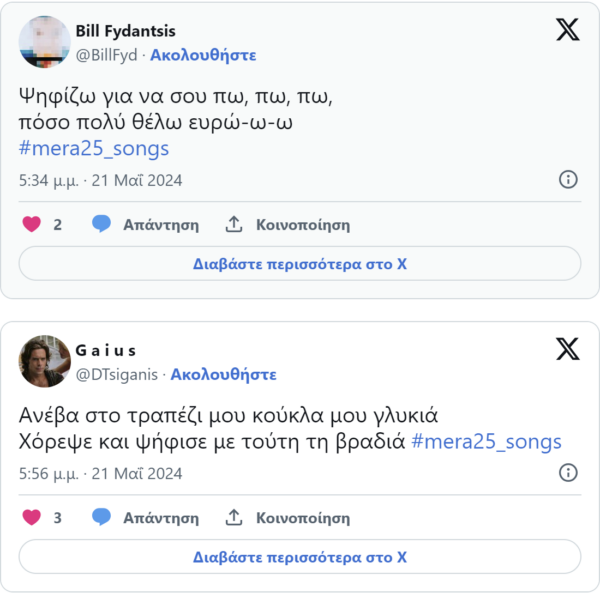Open #mera25_songs hashtag in Bill Fydantsis tweet

point(94,149)
